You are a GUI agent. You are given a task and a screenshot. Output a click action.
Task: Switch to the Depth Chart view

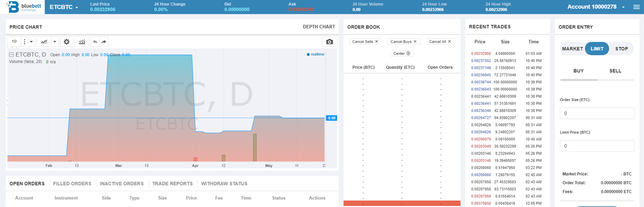click(319, 27)
